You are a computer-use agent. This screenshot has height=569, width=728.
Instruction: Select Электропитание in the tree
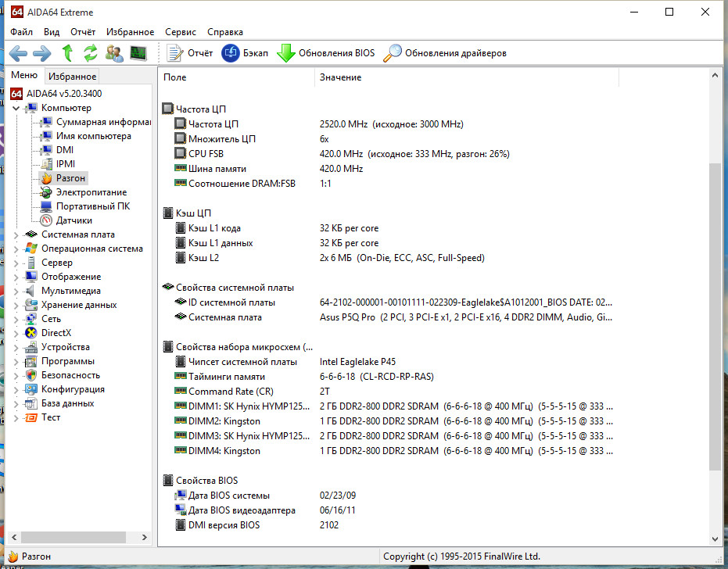coord(91,192)
